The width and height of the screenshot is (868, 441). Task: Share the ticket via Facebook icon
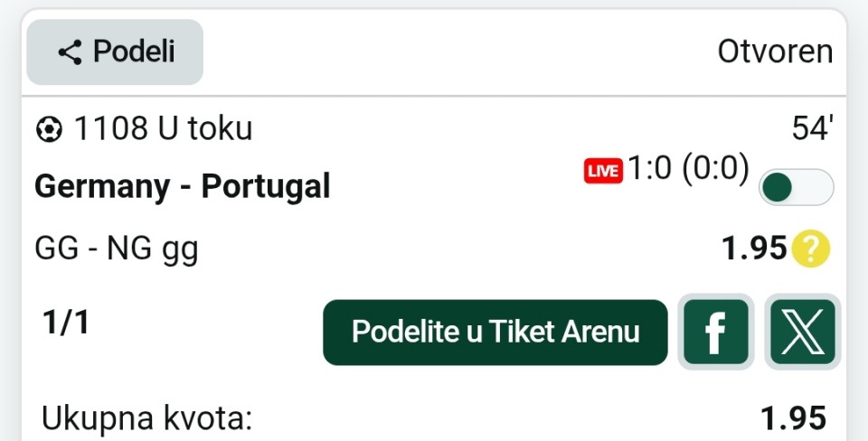pyautogui.click(x=716, y=332)
